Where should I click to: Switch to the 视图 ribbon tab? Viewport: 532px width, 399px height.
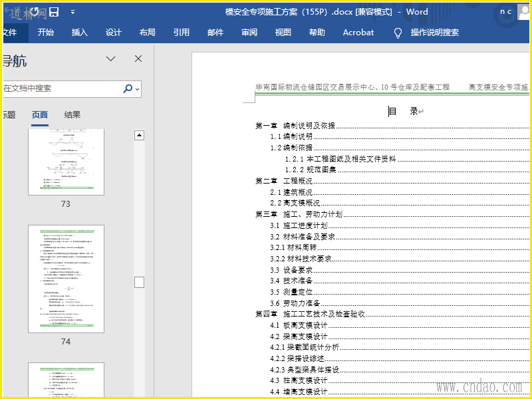(x=283, y=33)
